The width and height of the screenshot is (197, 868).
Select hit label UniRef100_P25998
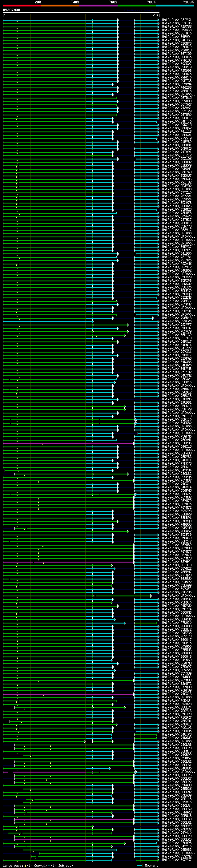pos(177,71)
